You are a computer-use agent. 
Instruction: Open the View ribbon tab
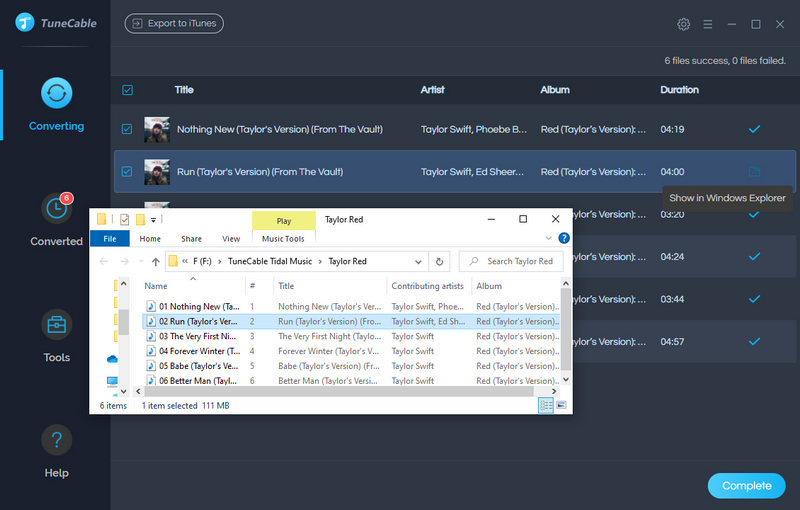[231, 239]
